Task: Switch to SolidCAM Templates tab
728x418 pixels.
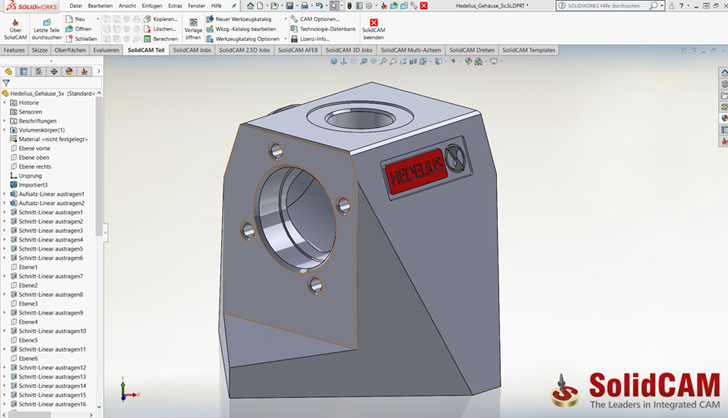Action: coord(528,50)
